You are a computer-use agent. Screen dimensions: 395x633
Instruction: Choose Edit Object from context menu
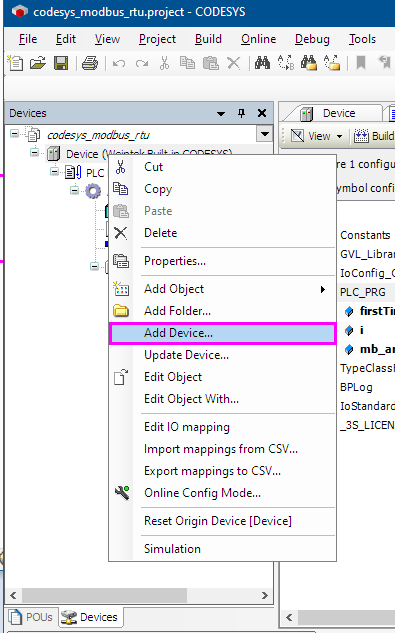(x=223, y=377)
